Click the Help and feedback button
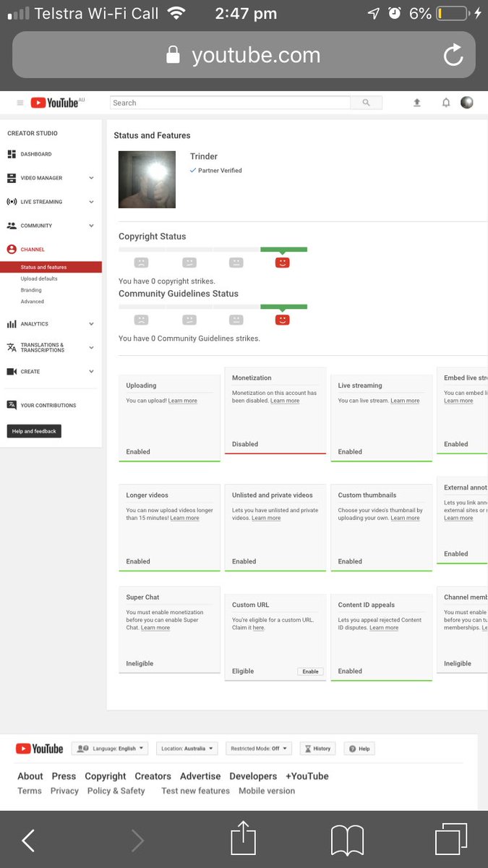The width and height of the screenshot is (488, 868). 35,431
